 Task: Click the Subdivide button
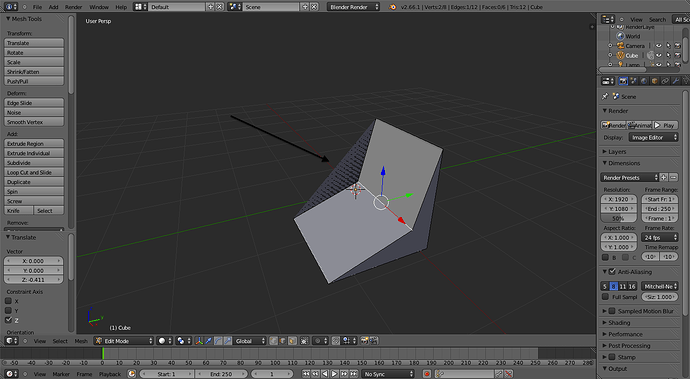(34, 163)
